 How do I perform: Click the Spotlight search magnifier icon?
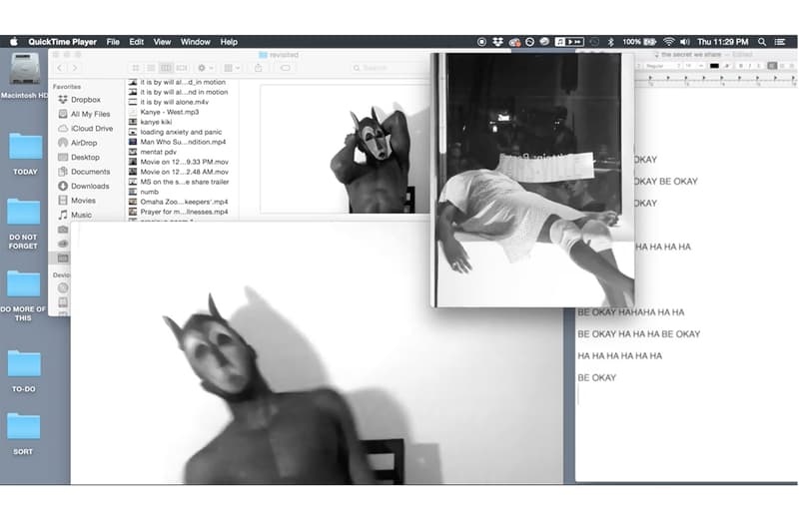[x=762, y=42]
